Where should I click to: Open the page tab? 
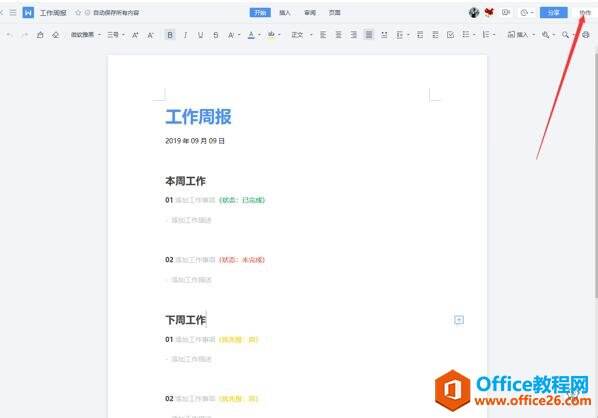(334, 13)
